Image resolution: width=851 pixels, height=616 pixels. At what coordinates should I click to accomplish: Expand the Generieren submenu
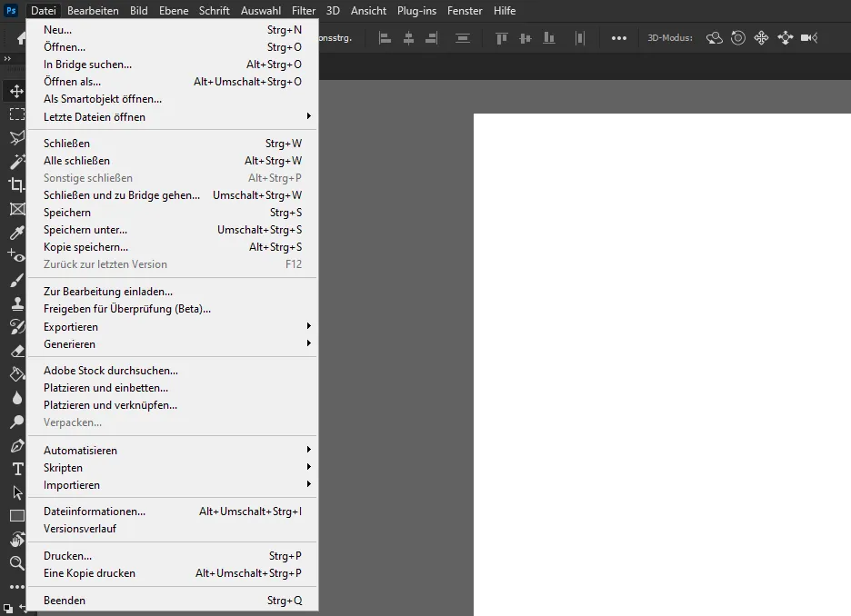click(172, 343)
